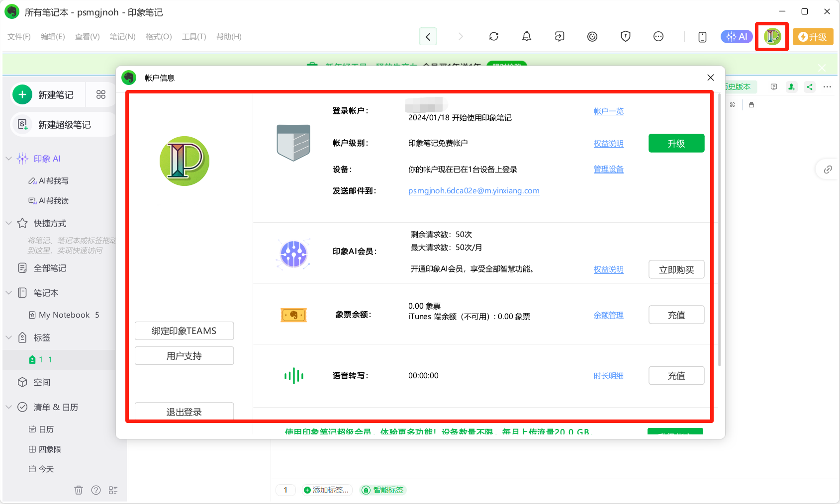This screenshot has width=840, height=504.
Task: Click 立即购买 for AI membership
Action: point(676,269)
